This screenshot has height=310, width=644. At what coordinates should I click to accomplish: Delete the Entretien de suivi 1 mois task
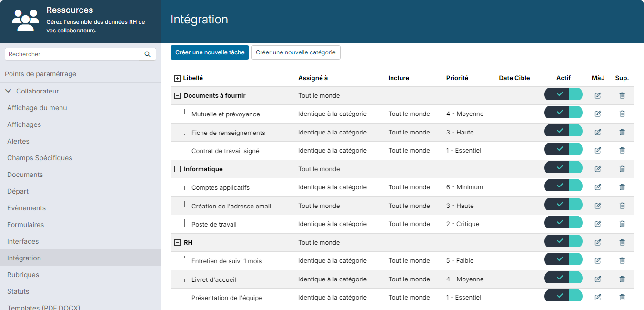[622, 260]
